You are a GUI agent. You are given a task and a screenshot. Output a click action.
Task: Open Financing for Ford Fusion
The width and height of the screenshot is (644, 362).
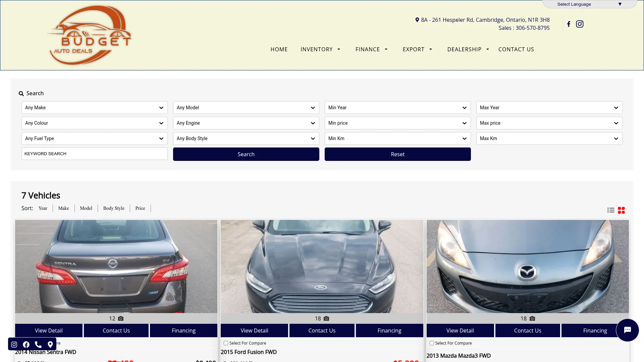pos(389,330)
